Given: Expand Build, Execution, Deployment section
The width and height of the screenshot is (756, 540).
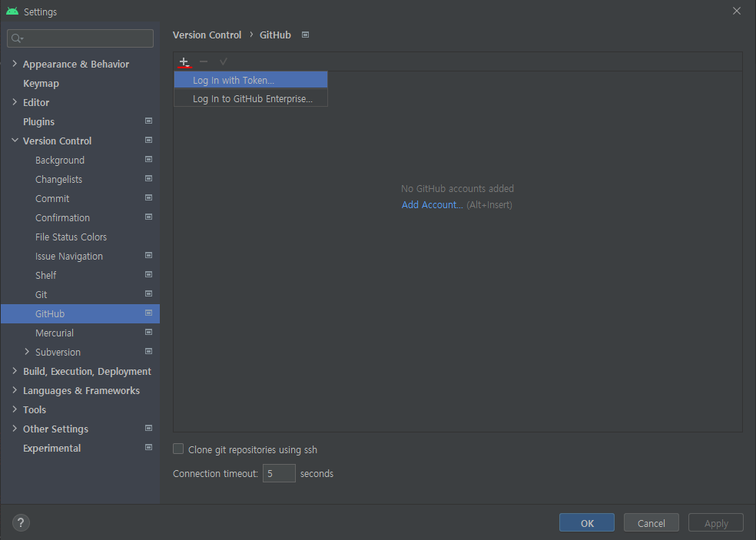Looking at the screenshot, I should (15, 371).
